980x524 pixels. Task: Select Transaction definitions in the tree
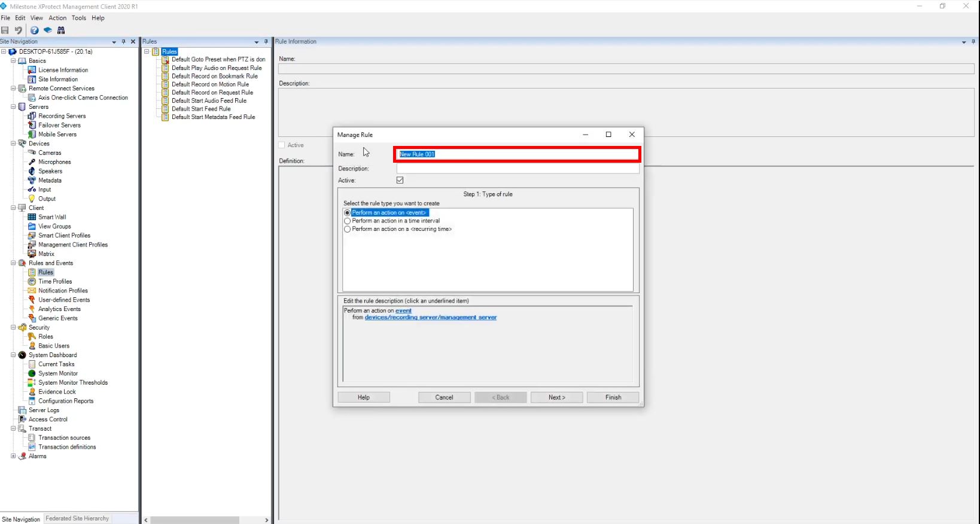(x=67, y=447)
